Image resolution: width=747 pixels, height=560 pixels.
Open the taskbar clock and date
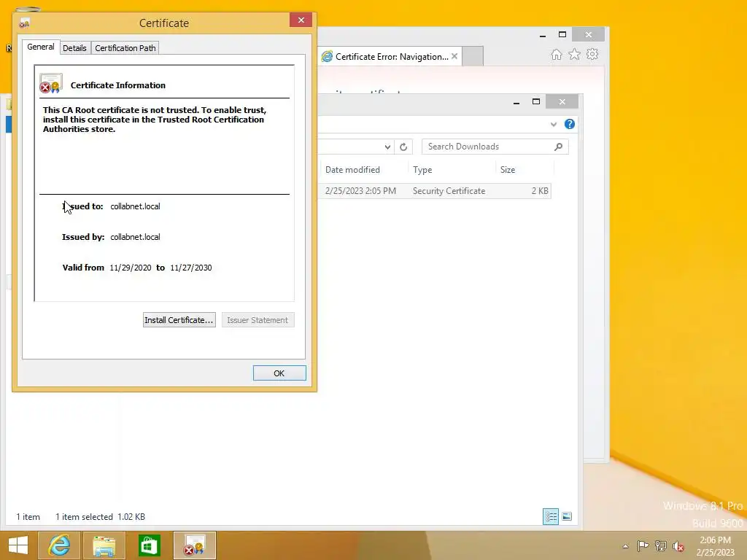[x=715, y=546]
